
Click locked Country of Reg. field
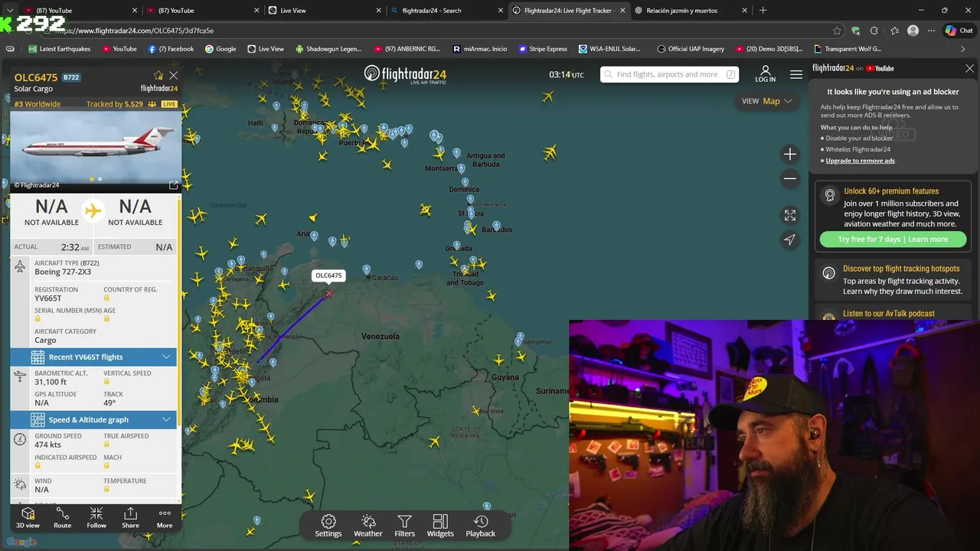(x=107, y=298)
